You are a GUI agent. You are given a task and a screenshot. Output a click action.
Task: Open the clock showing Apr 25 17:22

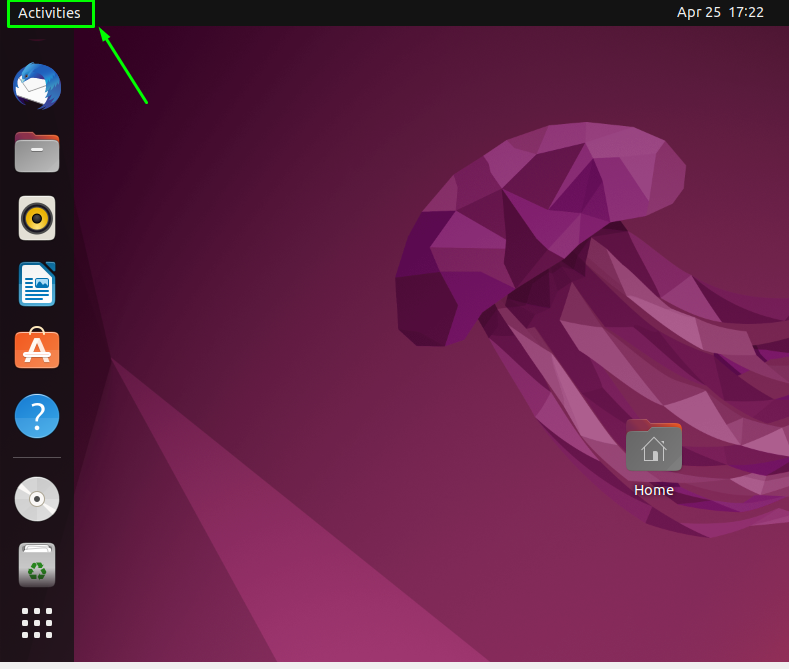pyautogui.click(x=720, y=13)
